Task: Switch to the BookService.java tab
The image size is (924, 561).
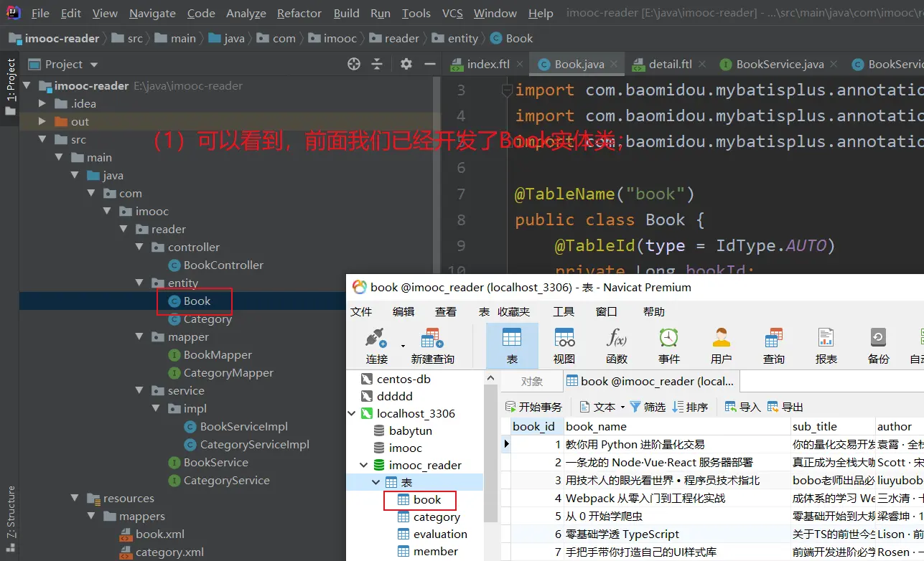Action: click(779, 64)
